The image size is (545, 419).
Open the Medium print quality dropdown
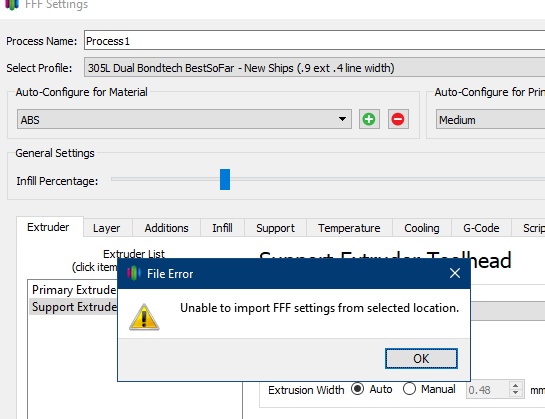[x=490, y=119]
